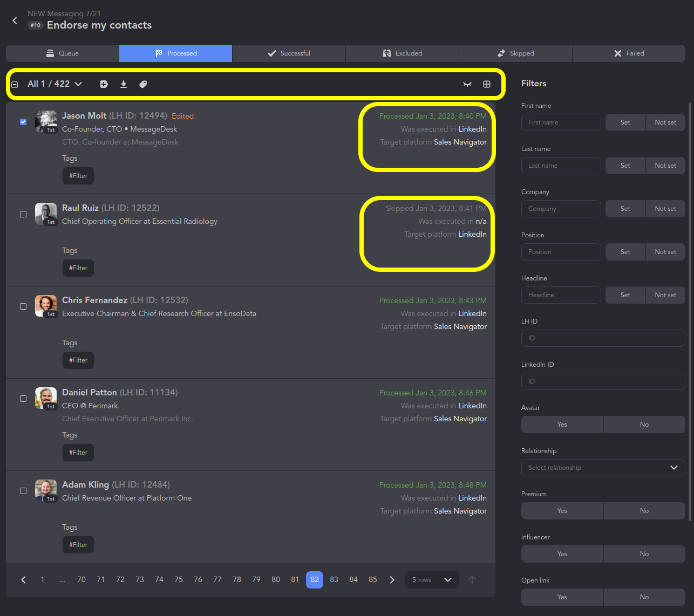The width and height of the screenshot is (694, 616).
Task: Click #Filter tag under Jason Molt
Action: click(x=78, y=176)
